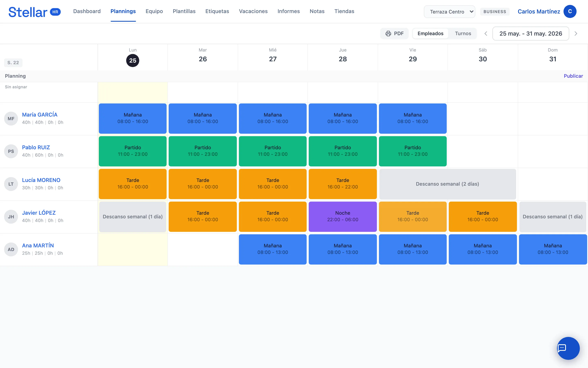Viewport: 588px width, 368px height.
Task: Open Javier LÓPEZ's profile link
Action: [39, 213]
